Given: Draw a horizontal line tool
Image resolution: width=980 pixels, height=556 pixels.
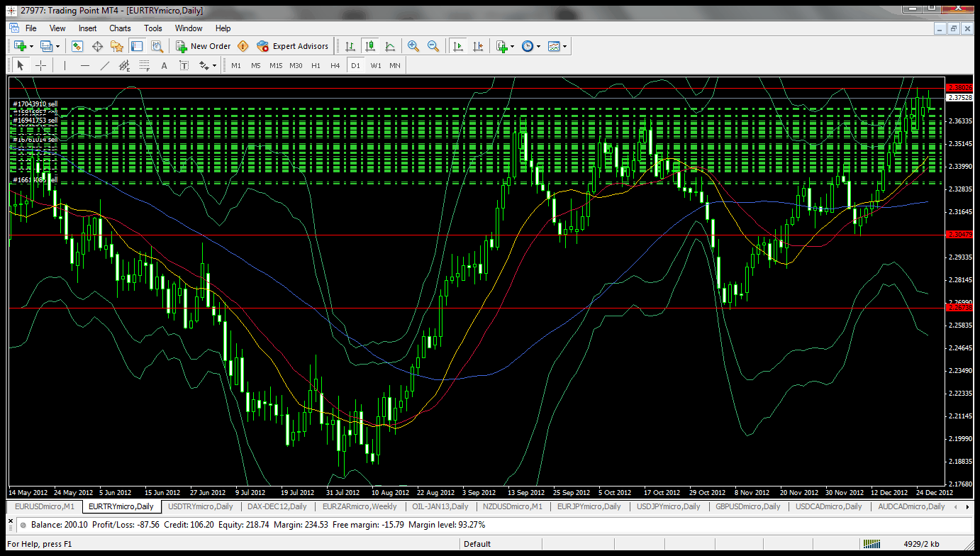Looking at the screenshot, I should point(85,65).
